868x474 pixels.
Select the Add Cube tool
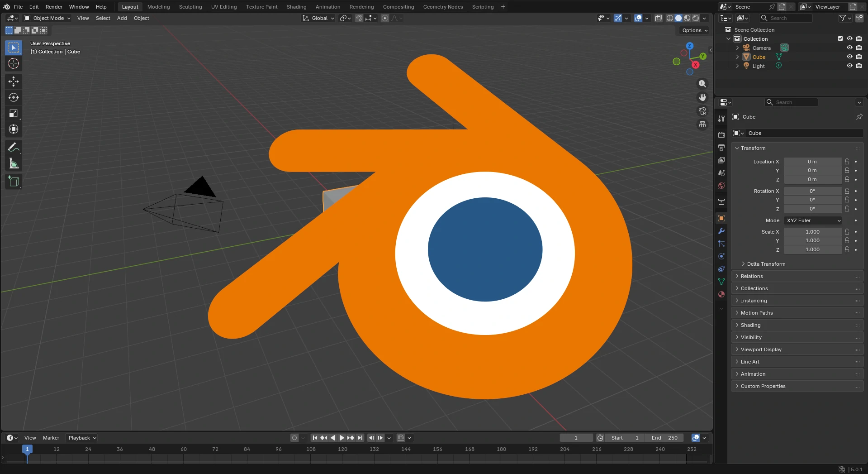click(14, 182)
